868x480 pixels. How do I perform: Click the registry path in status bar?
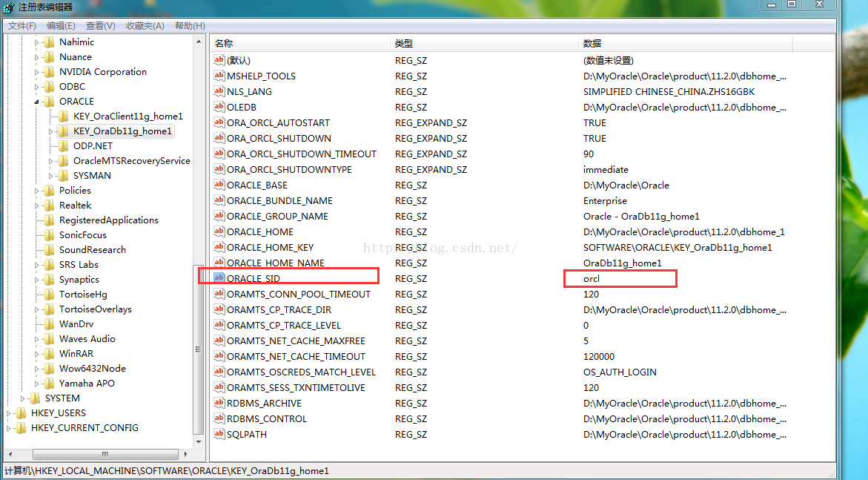(167, 470)
